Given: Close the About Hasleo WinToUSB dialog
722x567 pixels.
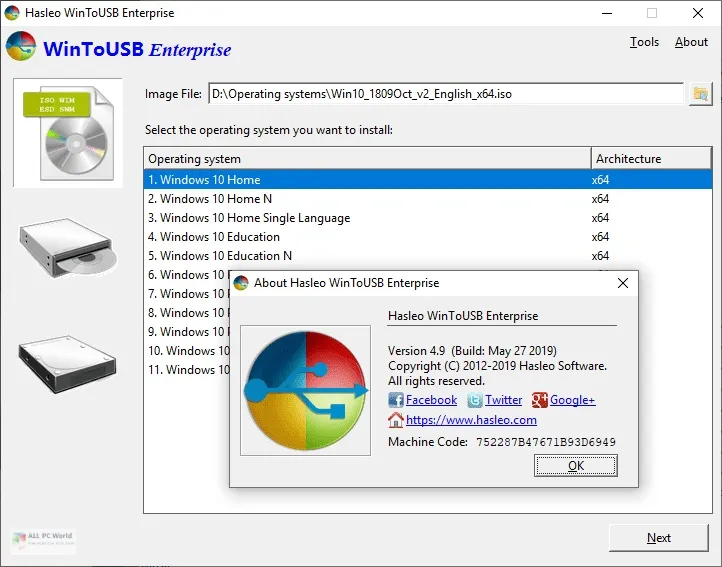Looking at the screenshot, I should click(623, 283).
